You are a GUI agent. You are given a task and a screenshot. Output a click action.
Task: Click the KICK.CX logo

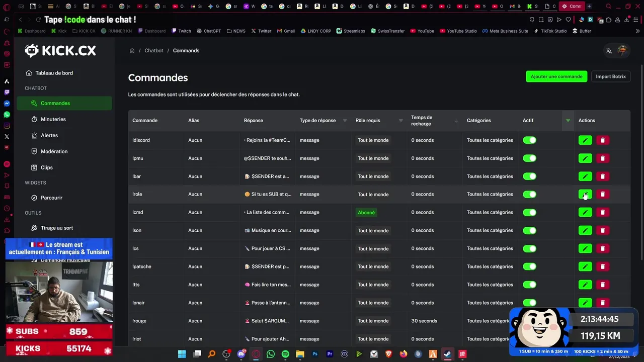[x=60, y=50]
